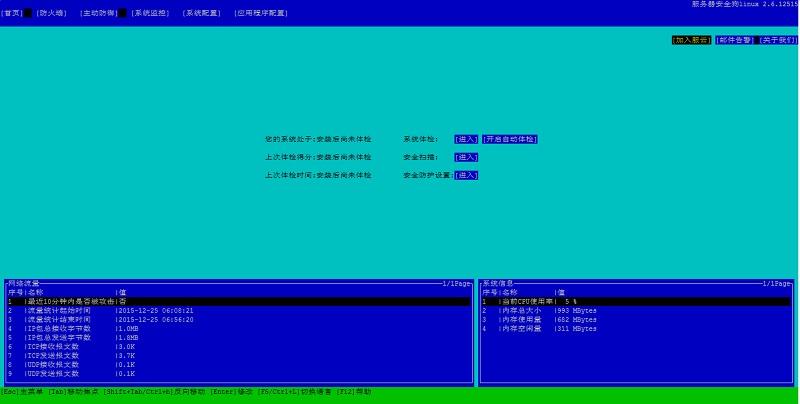This screenshot has height=404, width=800.
Task: Click 进入 next to 安全防护设置
Action: [466, 175]
